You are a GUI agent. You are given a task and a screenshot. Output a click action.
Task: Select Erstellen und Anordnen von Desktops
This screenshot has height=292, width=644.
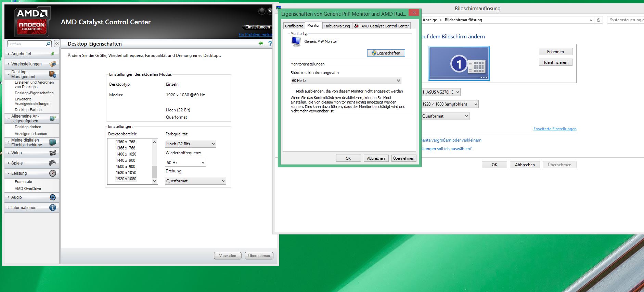click(x=34, y=85)
